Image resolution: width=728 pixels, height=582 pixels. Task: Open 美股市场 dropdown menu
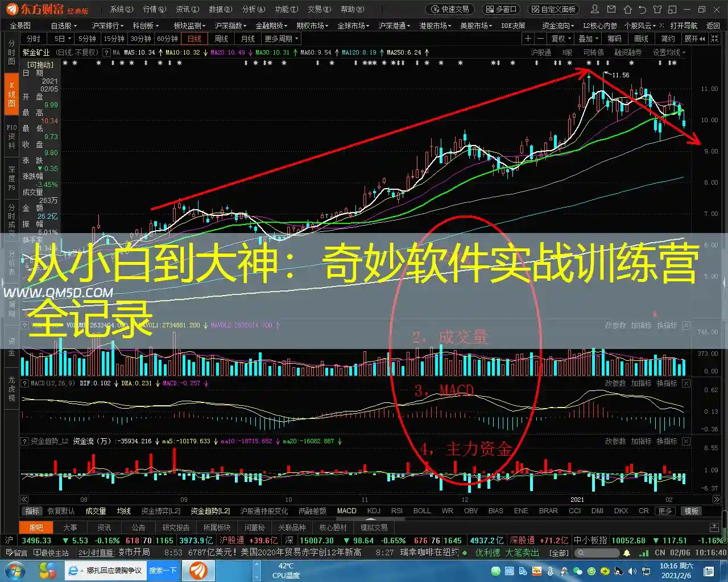[477, 26]
